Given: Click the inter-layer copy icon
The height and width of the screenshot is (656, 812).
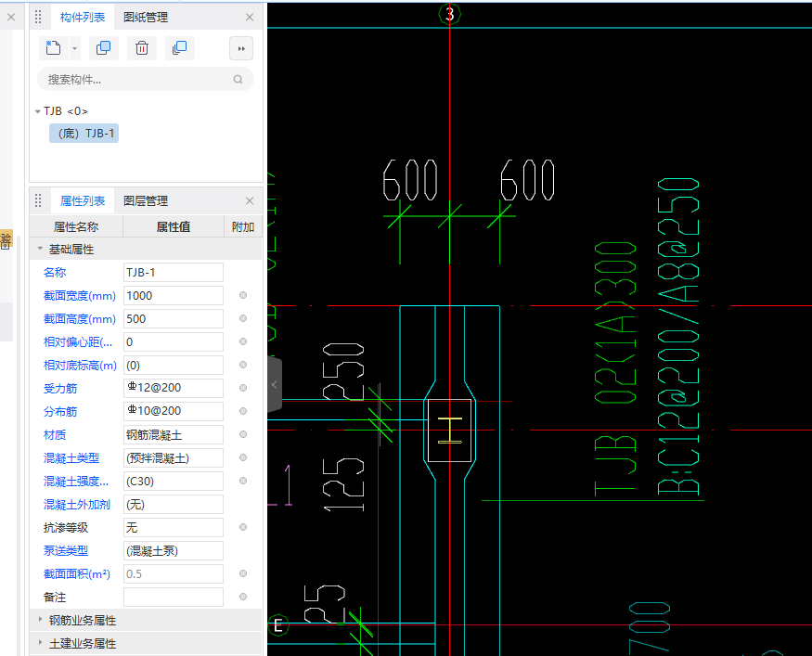Looking at the screenshot, I should [x=180, y=48].
